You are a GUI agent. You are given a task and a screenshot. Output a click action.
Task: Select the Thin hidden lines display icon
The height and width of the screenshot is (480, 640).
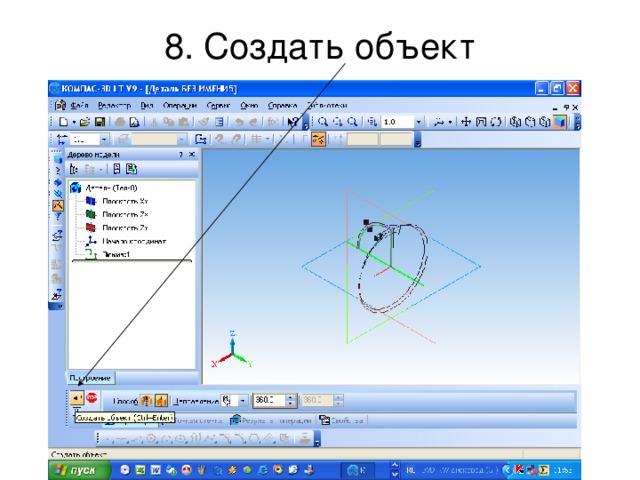[x=545, y=122]
